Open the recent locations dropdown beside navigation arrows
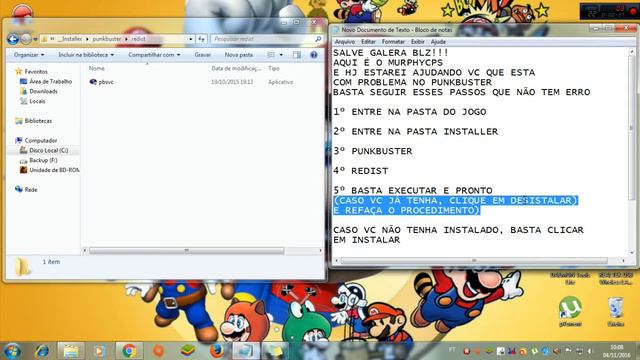This screenshot has width=640, height=360. point(36,39)
